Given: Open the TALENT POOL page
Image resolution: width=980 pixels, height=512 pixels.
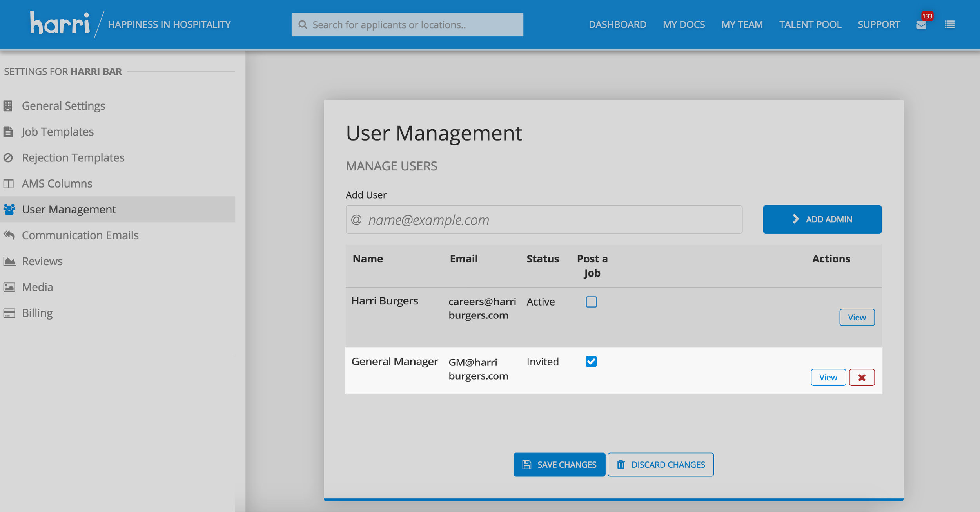Looking at the screenshot, I should (810, 25).
